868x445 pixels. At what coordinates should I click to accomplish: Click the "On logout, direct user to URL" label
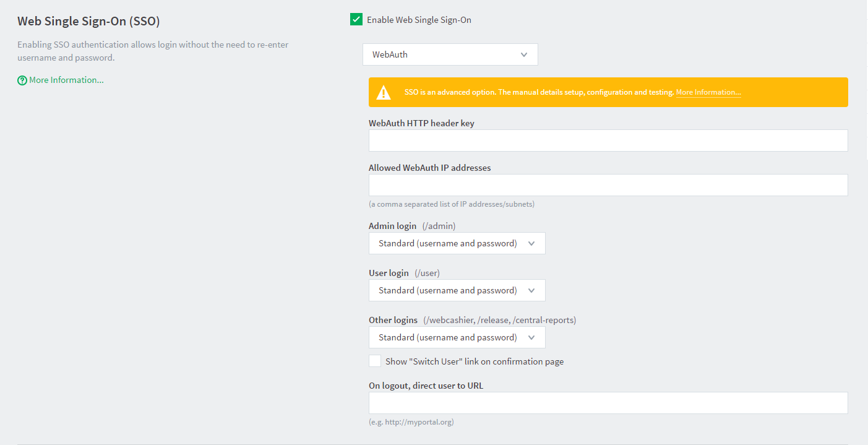tap(426, 386)
